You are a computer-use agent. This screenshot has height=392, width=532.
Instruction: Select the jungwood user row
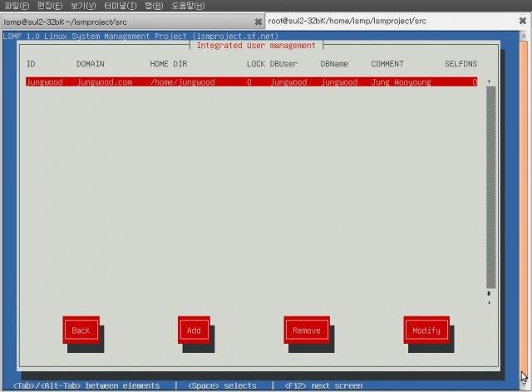point(251,82)
